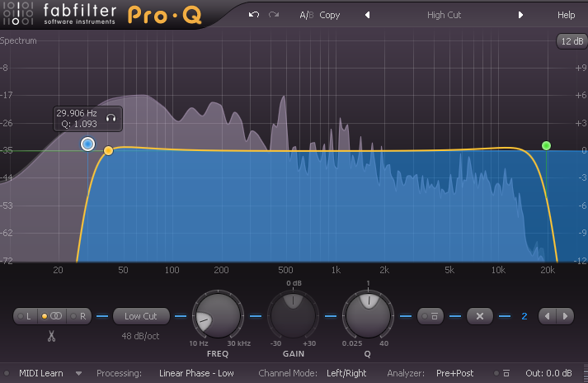588x383 pixels.
Task: Open the Help menu
Action: click(566, 15)
